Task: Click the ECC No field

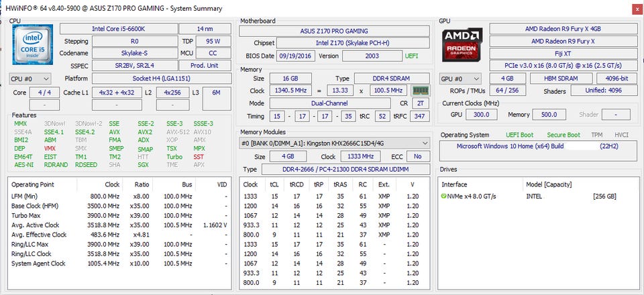Action: pos(418,157)
